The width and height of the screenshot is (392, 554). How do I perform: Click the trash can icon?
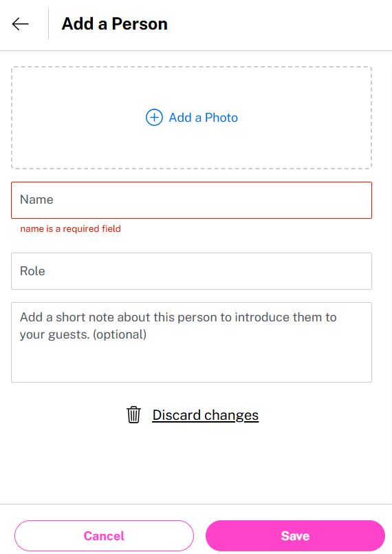(134, 415)
